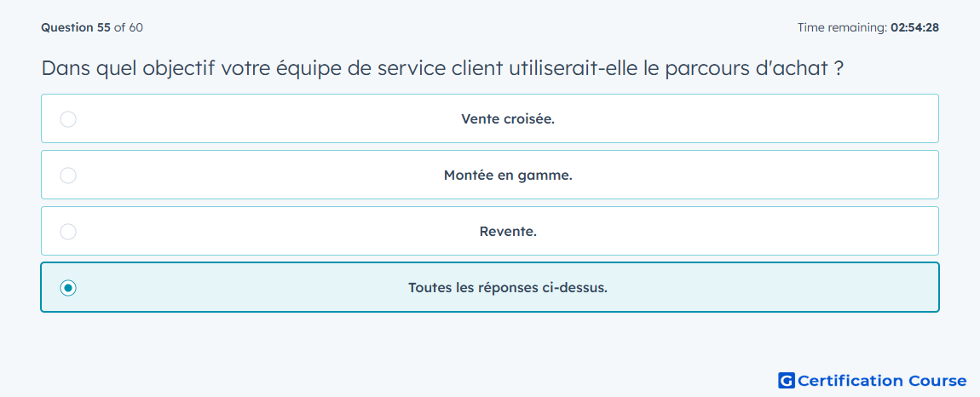Open the Certification Course watermark link
Viewport: 980px width, 397px height.
[x=873, y=381]
